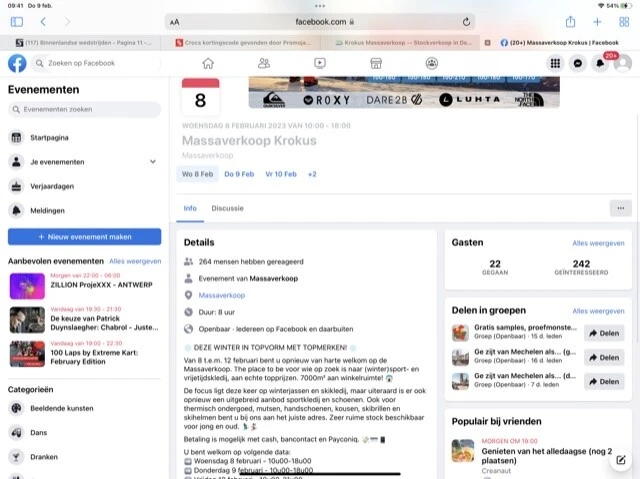The image size is (640, 479).
Task: Click the Dranken cocktail icon
Action: click(x=16, y=457)
